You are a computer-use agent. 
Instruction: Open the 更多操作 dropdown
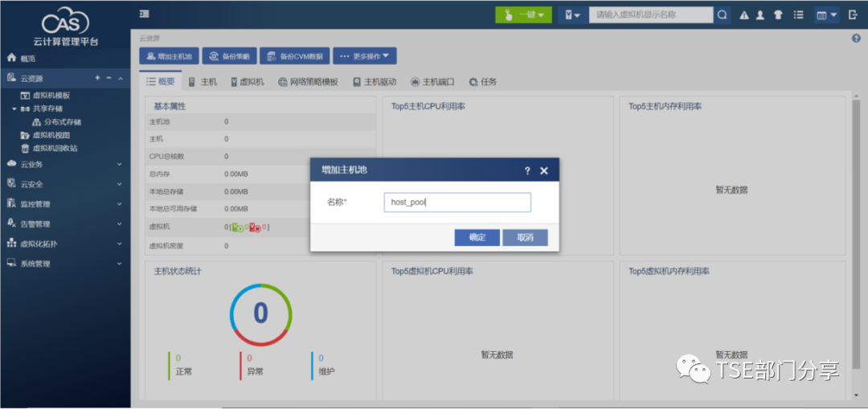(364, 56)
